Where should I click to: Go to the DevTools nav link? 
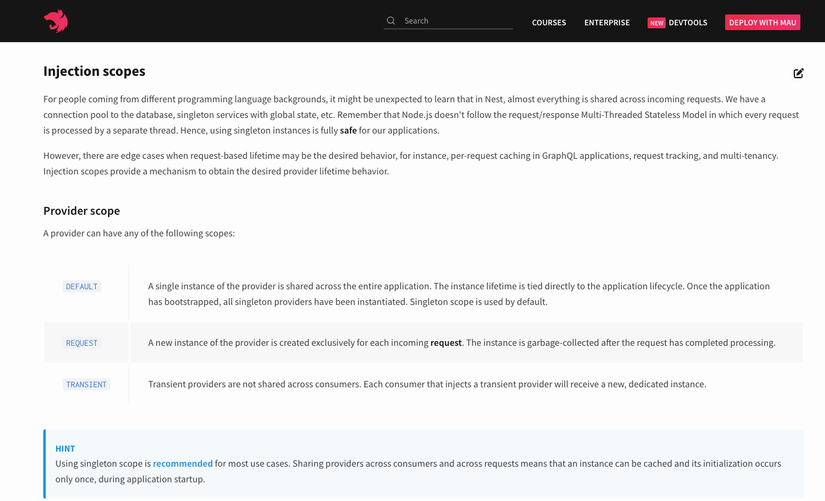[688, 23]
